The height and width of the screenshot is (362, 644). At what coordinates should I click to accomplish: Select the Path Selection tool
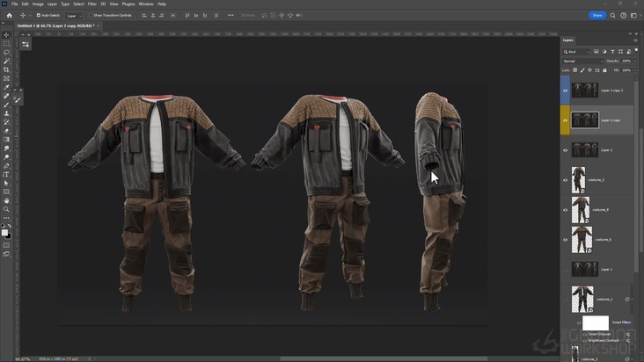6,184
